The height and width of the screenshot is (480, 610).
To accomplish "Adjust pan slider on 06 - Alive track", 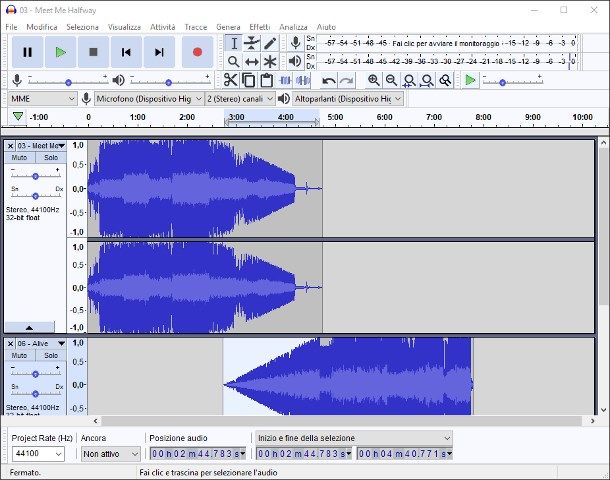I will coord(35,394).
